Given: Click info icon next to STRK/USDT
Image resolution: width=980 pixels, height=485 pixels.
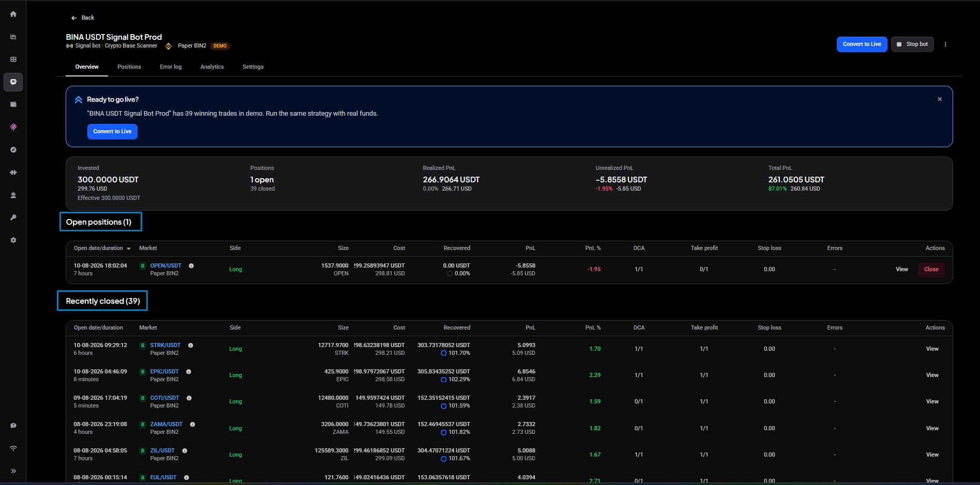Looking at the screenshot, I should (x=191, y=346).
